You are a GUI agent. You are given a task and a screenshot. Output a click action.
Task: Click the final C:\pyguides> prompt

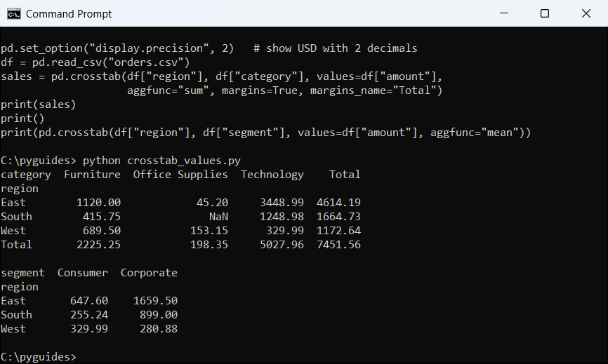click(x=39, y=357)
